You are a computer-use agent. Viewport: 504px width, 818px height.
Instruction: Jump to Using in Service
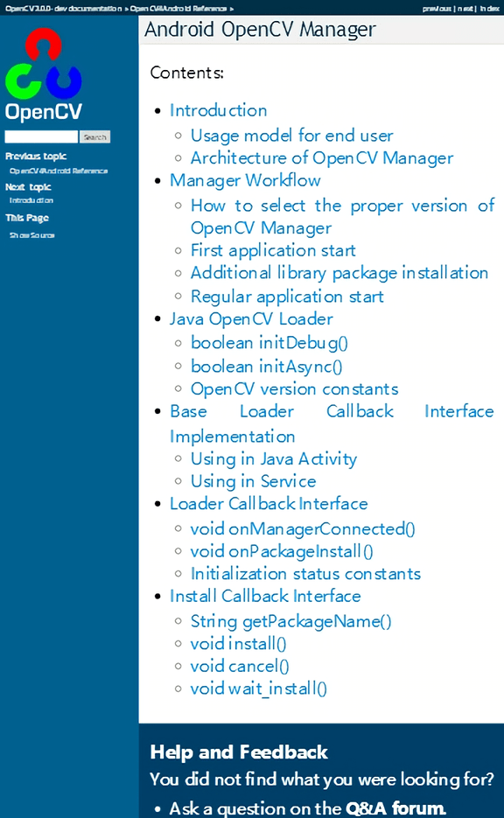253,481
